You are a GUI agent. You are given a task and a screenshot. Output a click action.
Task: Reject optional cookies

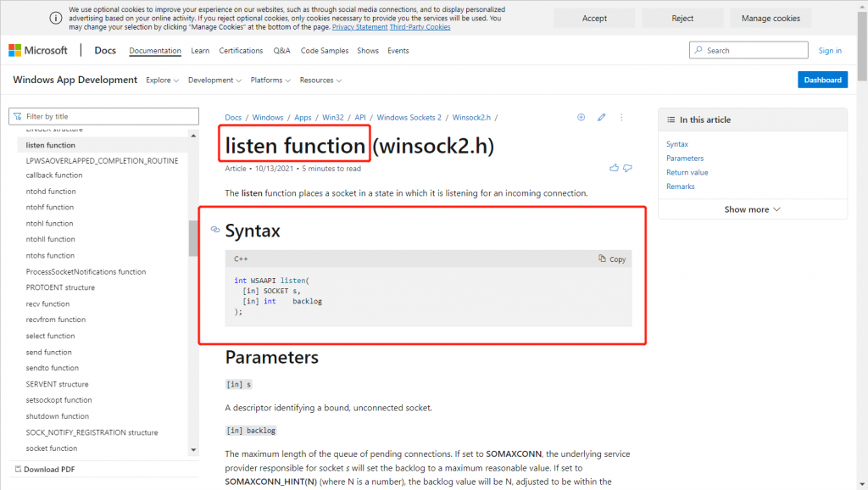[x=682, y=19]
